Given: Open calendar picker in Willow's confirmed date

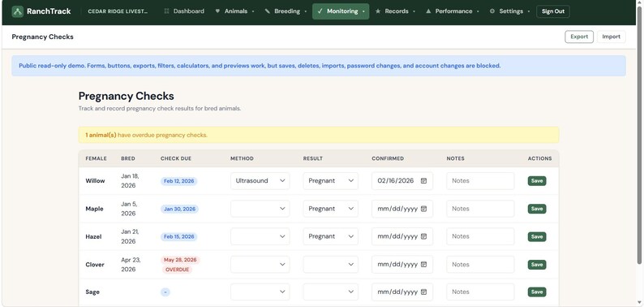Looking at the screenshot, I should tap(424, 180).
